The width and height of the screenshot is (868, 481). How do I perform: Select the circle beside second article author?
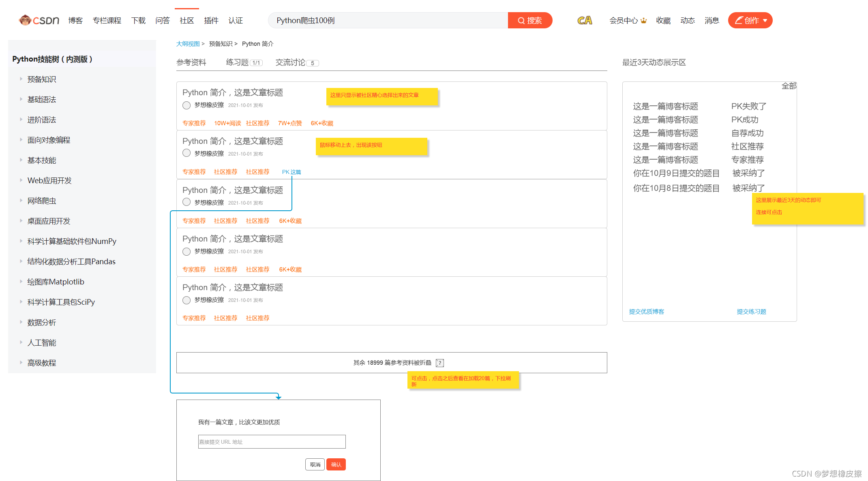click(186, 153)
